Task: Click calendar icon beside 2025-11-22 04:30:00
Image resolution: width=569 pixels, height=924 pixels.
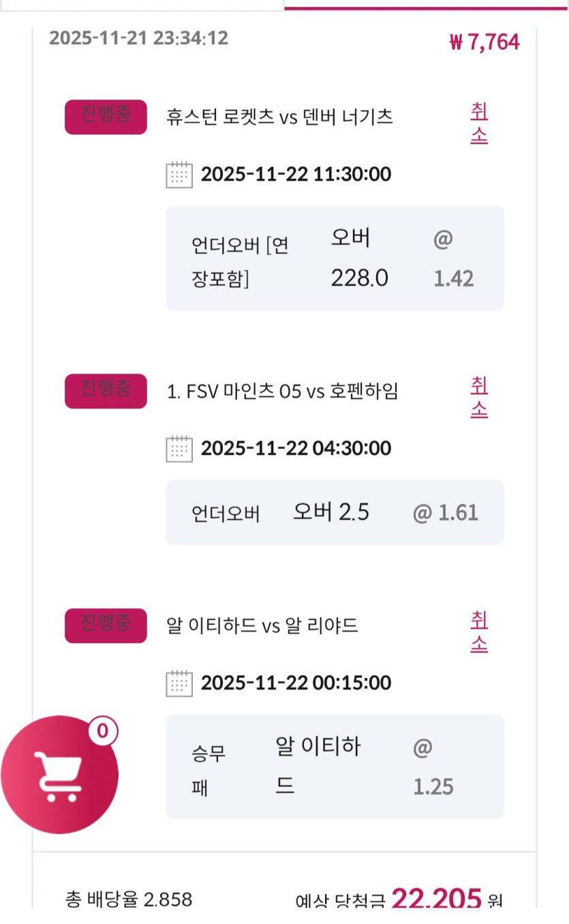Action: point(179,449)
